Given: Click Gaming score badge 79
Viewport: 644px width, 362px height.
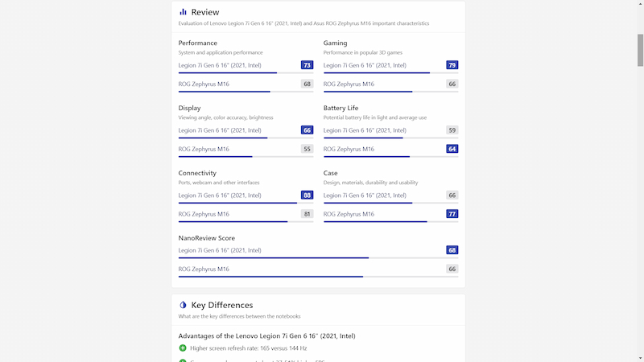Looking at the screenshot, I should (x=452, y=65).
